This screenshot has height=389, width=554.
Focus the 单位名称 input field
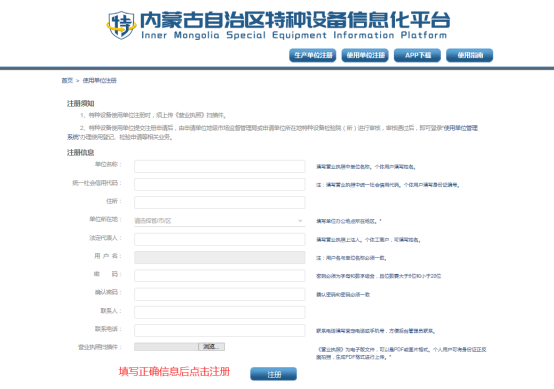(220, 166)
